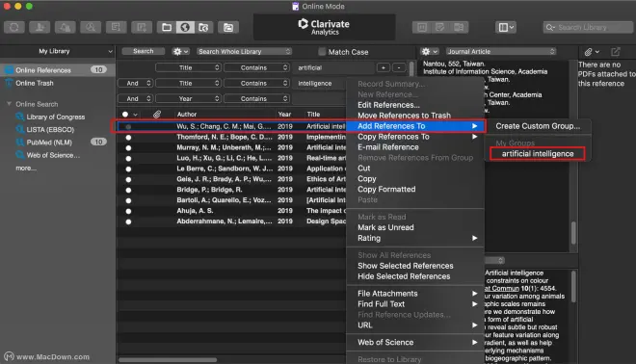Open the layout panel selector icon
This screenshot has width=636, height=364.
(506, 27)
